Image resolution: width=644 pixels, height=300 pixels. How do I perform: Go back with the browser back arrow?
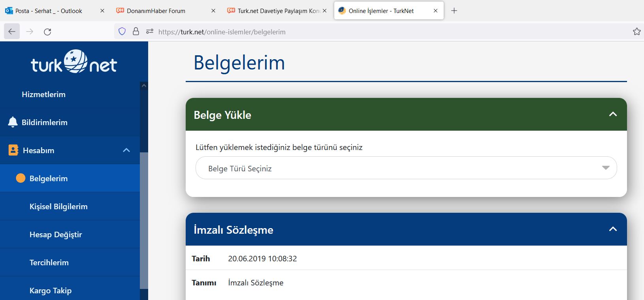tap(12, 32)
